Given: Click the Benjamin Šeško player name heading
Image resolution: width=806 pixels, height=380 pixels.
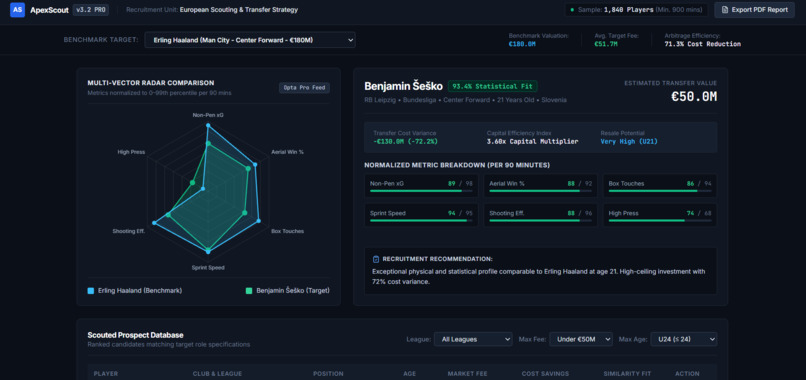Looking at the screenshot, I should click(404, 86).
